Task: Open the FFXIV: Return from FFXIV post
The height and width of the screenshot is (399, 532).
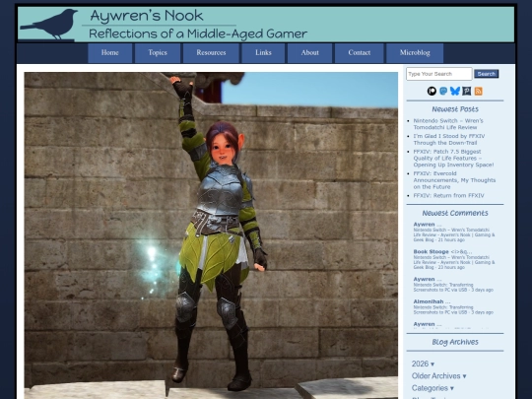Action: click(x=448, y=195)
